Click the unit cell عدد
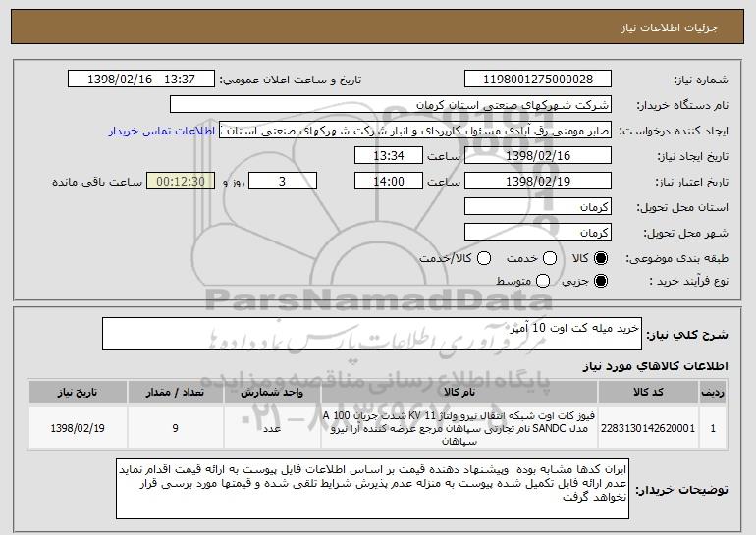Image resolution: width=756 pixels, height=535 pixels. (x=272, y=428)
